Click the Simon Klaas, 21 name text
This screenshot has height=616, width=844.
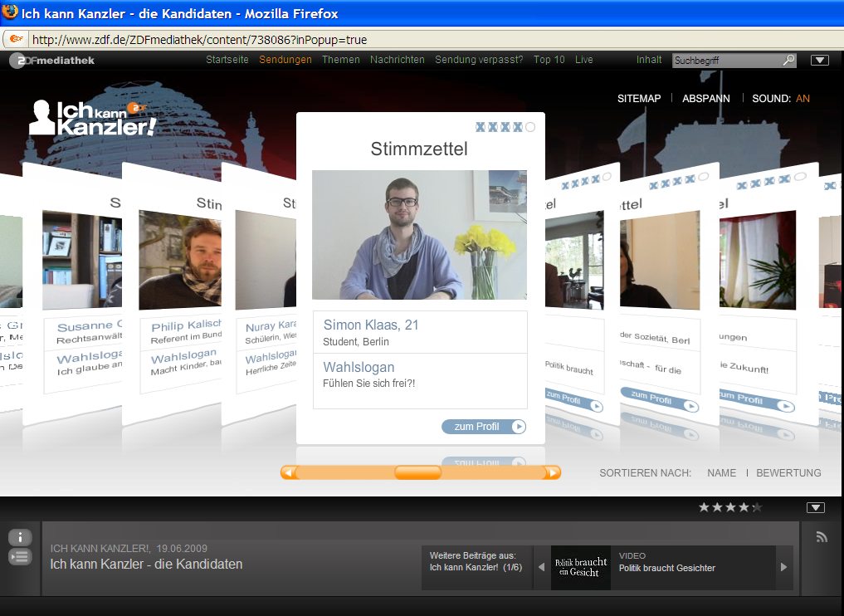371,325
